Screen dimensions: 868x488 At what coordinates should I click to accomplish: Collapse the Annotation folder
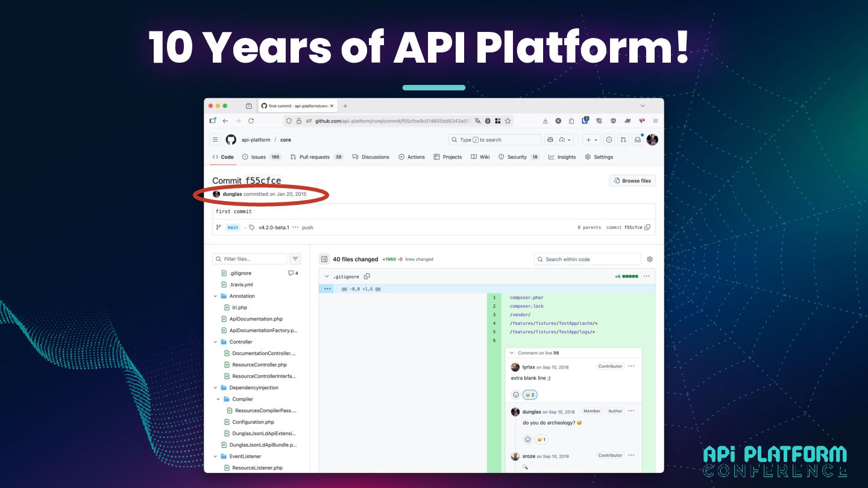click(x=215, y=296)
